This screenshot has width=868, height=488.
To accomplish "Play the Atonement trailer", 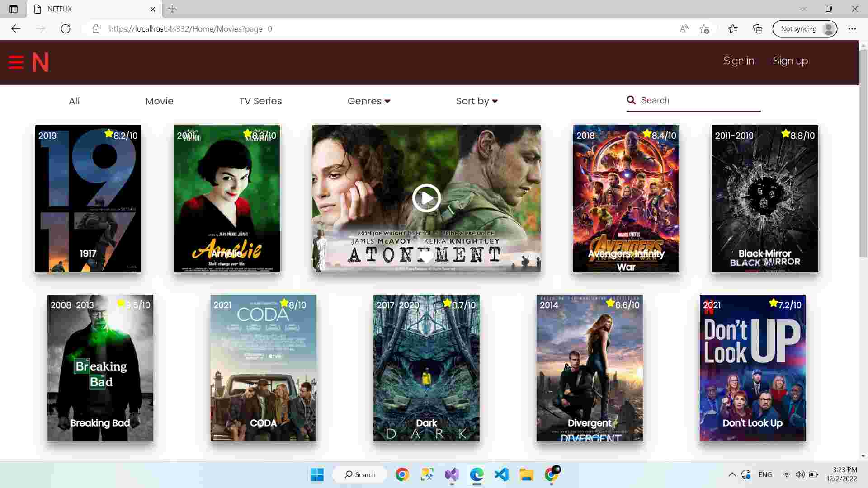I will point(426,198).
